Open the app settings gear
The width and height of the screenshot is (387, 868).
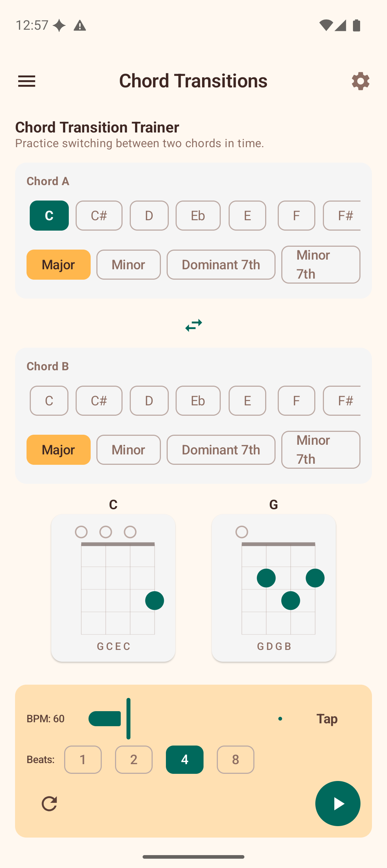pyautogui.click(x=360, y=81)
